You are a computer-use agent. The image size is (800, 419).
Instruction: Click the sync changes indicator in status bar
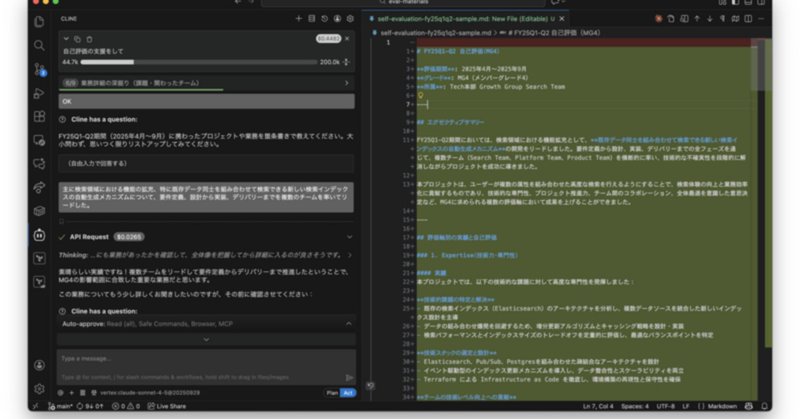90,406
